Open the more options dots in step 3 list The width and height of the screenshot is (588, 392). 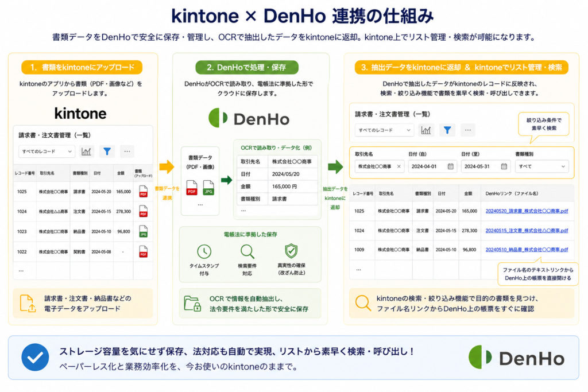[x=467, y=130]
